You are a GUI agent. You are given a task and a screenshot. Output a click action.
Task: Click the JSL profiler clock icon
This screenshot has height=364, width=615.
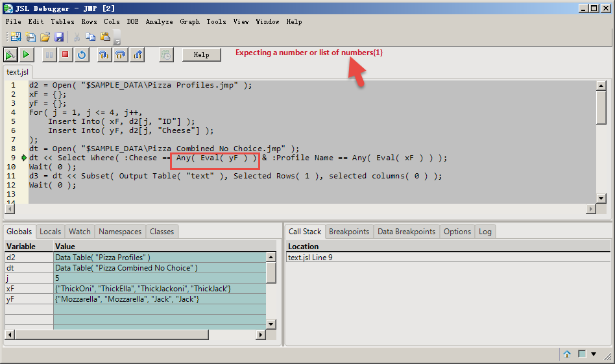pos(166,55)
